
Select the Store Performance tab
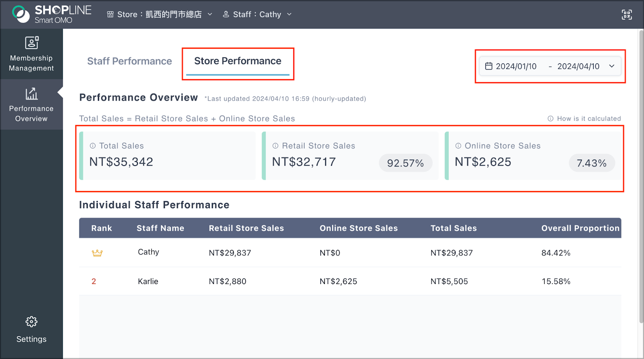(x=237, y=61)
